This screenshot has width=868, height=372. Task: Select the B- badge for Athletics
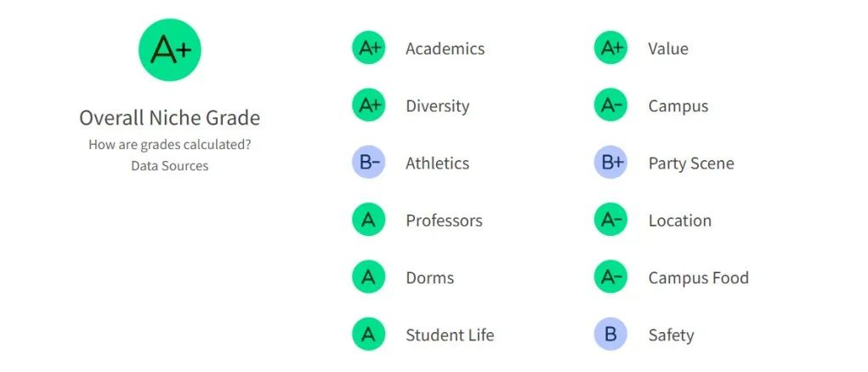pyautogui.click(x=369, y=163)
